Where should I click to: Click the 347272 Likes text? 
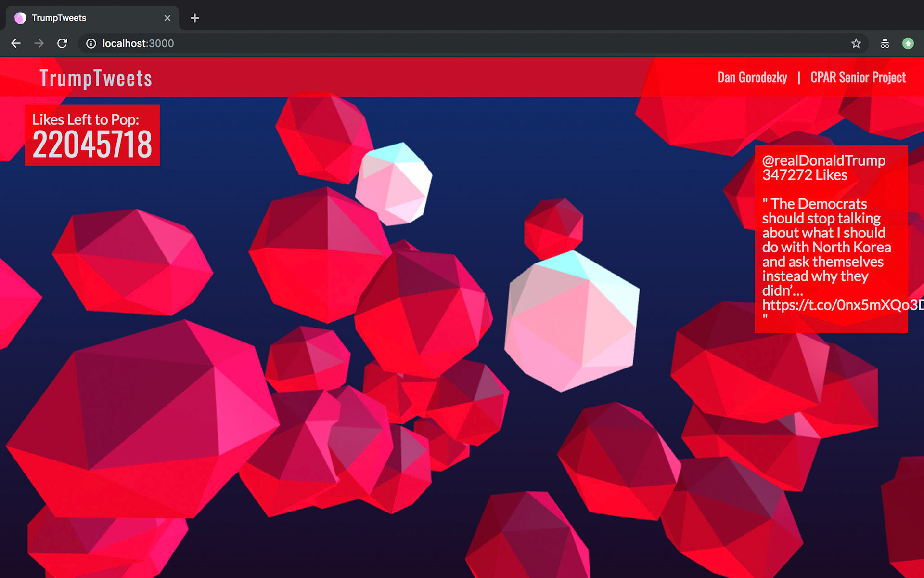coord(805,175)
